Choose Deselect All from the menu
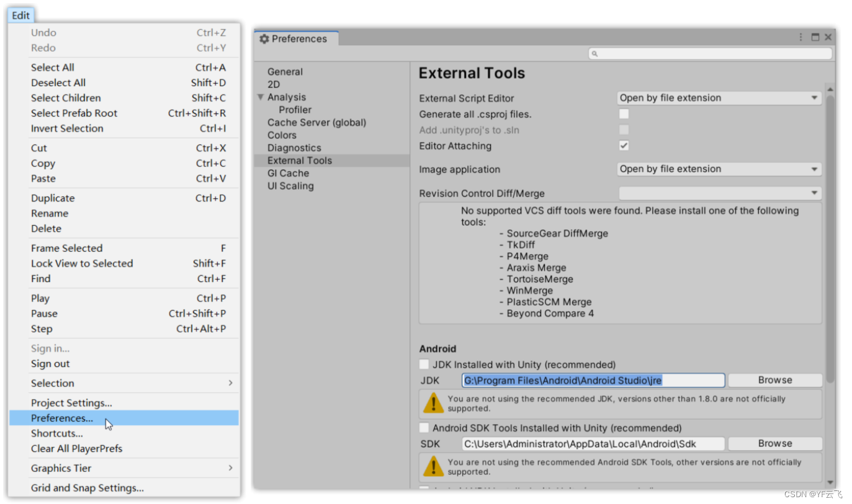This screenshot has width=852, height=504. pos(124,82)
